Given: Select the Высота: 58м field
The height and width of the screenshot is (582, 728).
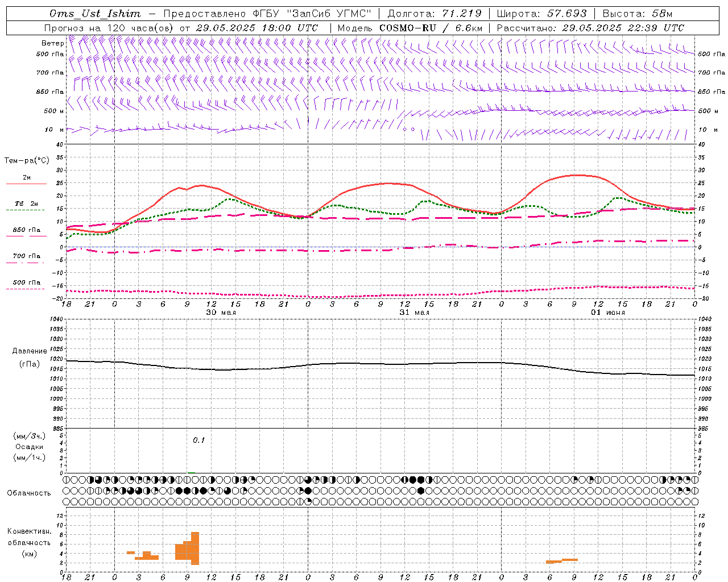Looking at the screenshot, I should tap(637, 14).
